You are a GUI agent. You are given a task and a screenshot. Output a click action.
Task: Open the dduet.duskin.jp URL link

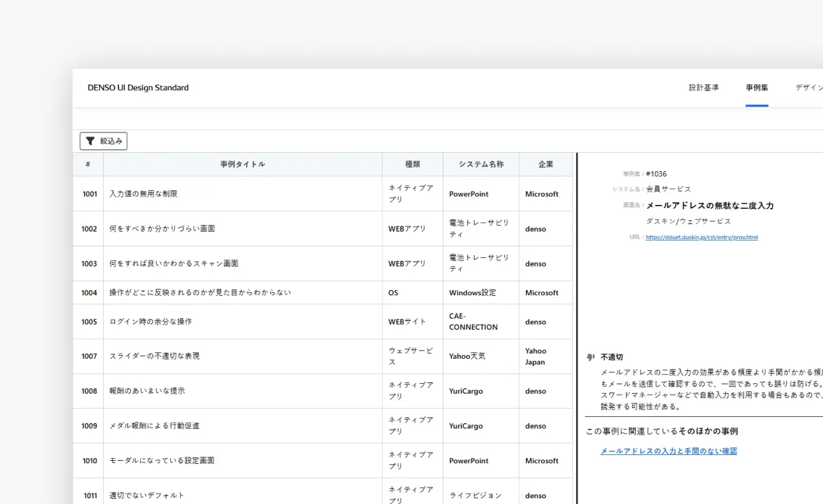[x=701, y=237]
